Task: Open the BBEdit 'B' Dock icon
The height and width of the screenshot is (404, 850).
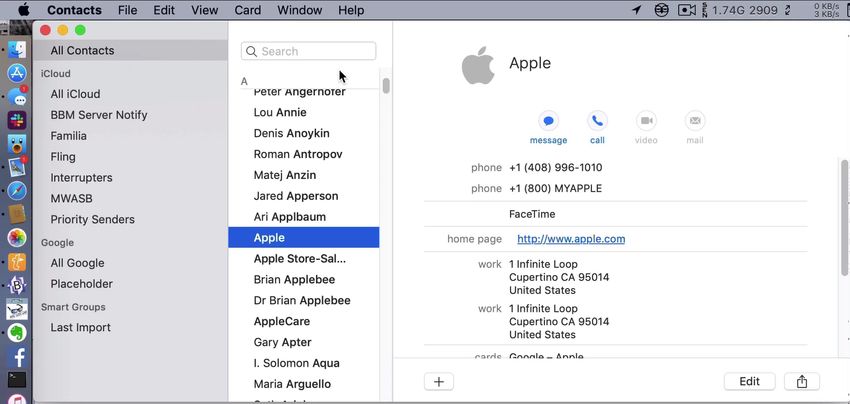Action: [17, 285]
